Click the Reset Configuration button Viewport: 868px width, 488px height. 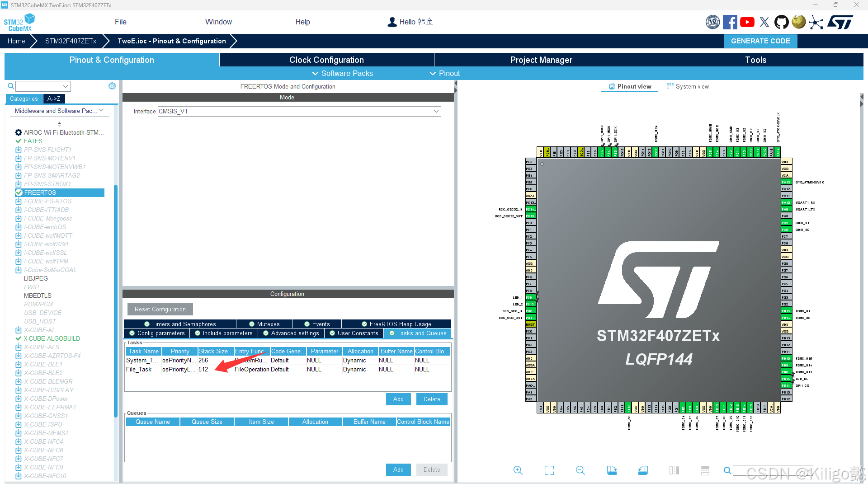tap(160, 309)
